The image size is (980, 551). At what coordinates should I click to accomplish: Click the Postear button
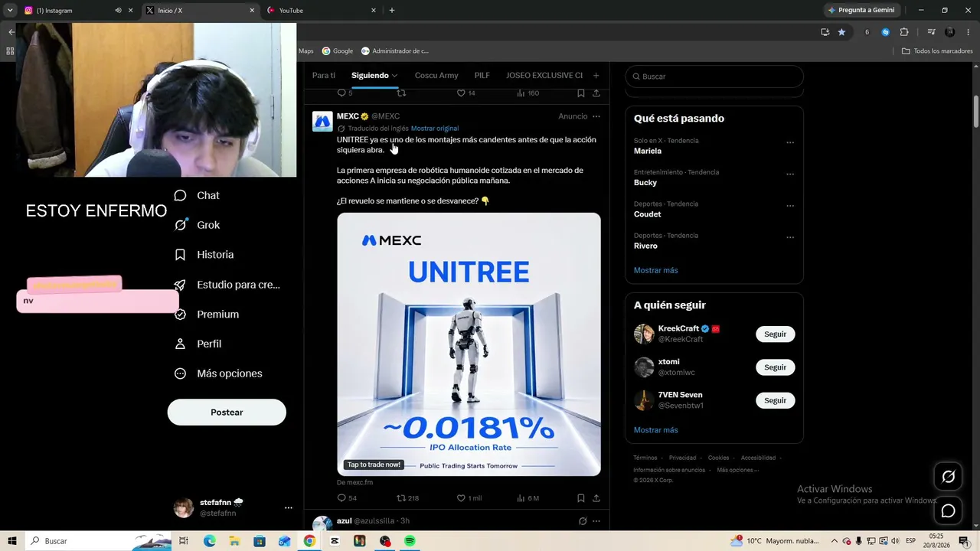pos(227,412)
